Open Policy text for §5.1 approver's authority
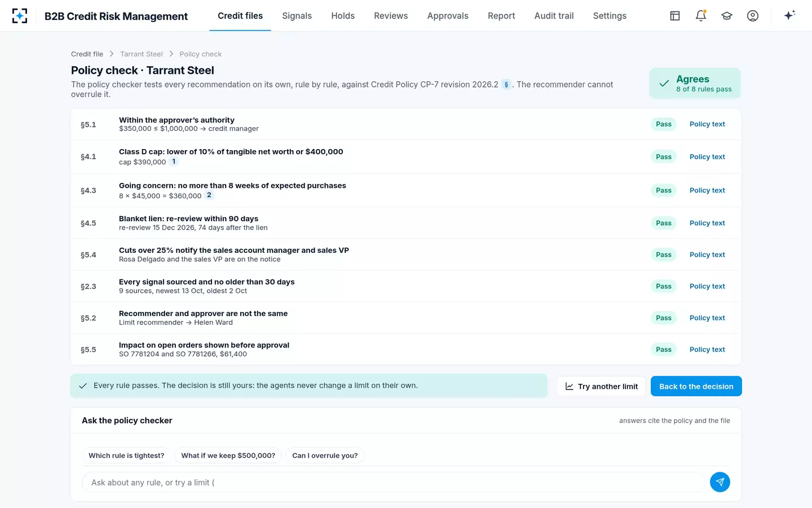This screenshot has height=508, width=812. (x=707, y=124)
